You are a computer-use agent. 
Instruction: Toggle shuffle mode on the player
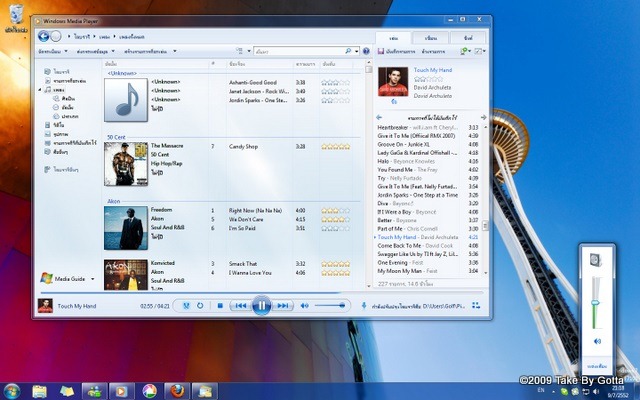[x=186, y=306]
